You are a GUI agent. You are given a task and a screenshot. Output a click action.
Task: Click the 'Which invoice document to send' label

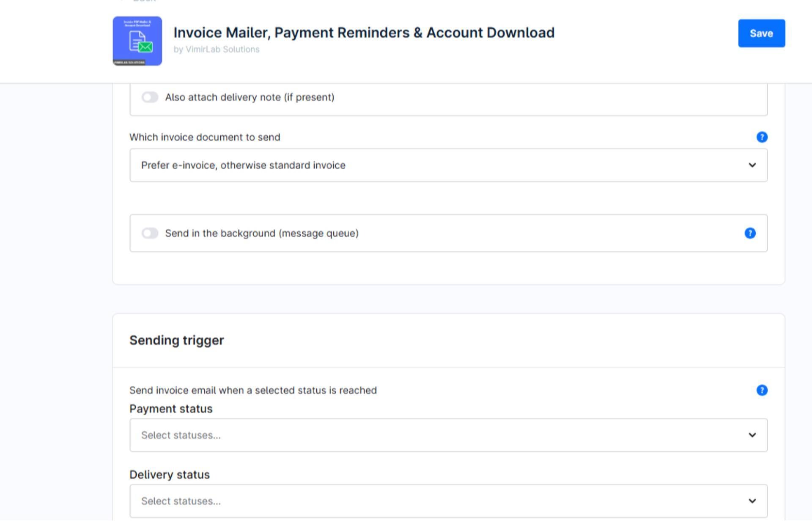205,137
